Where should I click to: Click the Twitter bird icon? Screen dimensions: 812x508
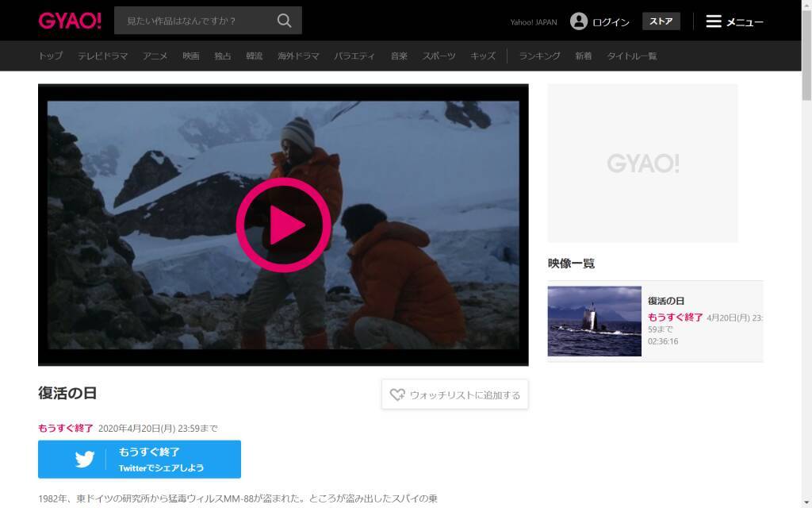(84, 460)
